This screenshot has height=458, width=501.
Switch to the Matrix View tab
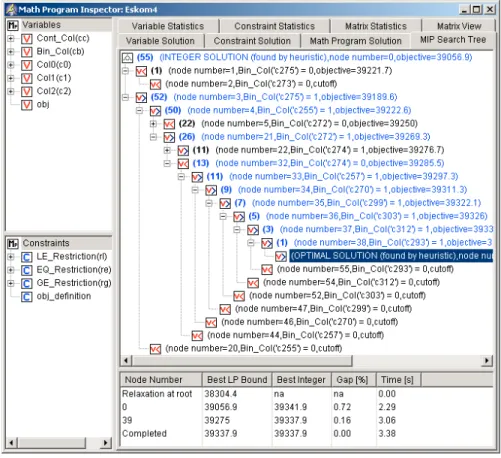(459, 26)
